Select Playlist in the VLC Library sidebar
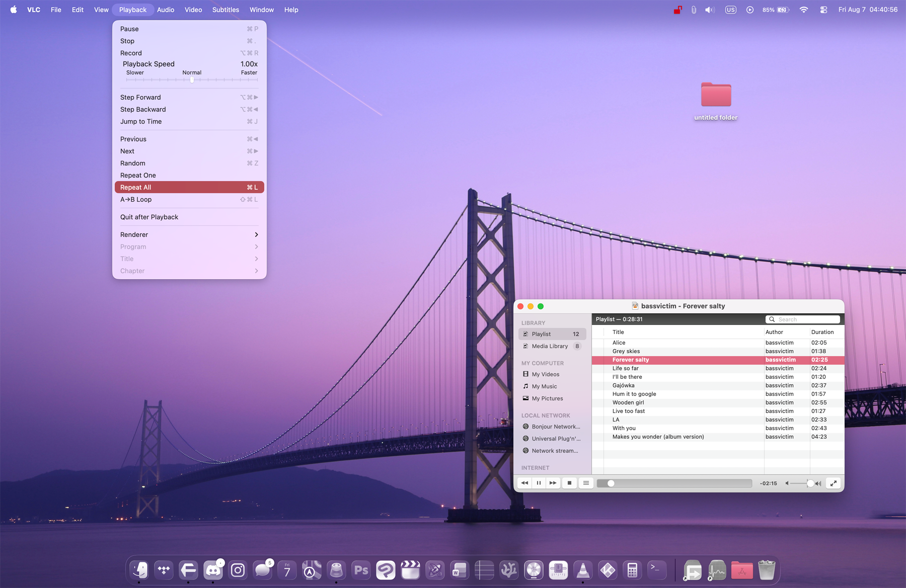This screenshot has height=588, width=906. [x=552, y=334]
